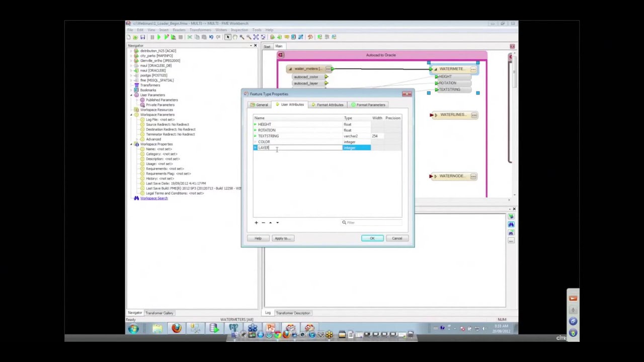Open the Writers menu

point(221,30)
